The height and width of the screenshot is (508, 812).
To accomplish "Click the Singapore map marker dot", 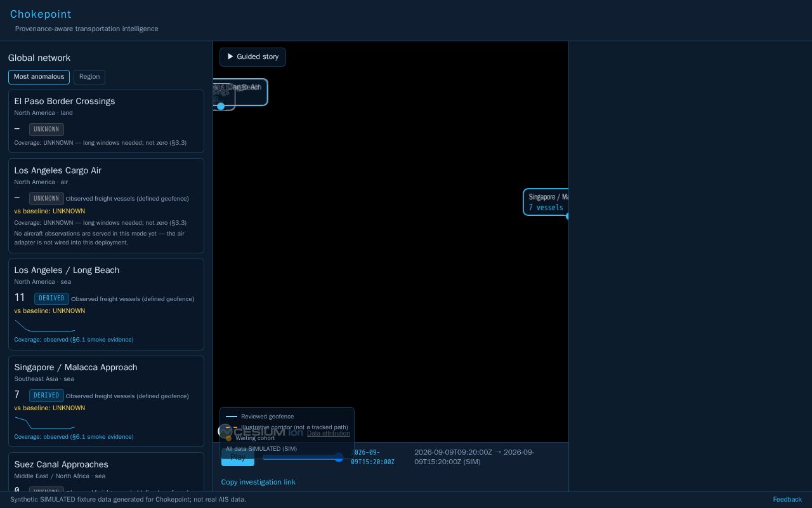I will (568, 216).
